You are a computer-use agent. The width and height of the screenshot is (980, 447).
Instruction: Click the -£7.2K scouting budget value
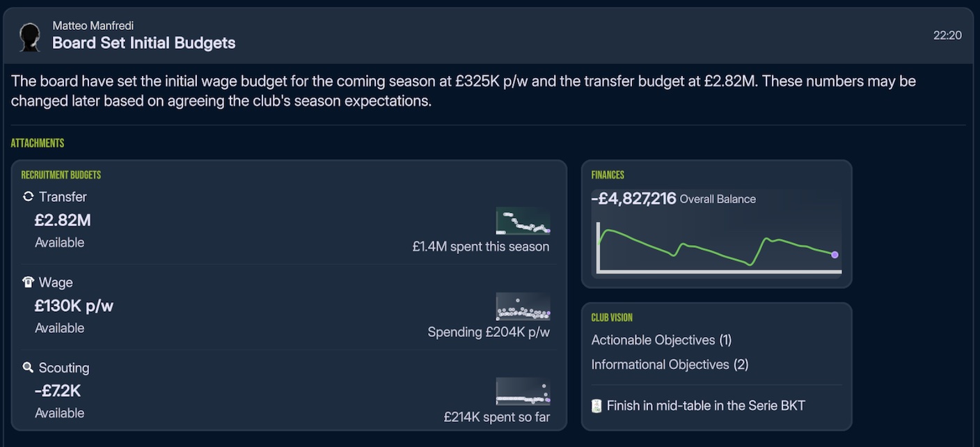[x=58, y=391]
